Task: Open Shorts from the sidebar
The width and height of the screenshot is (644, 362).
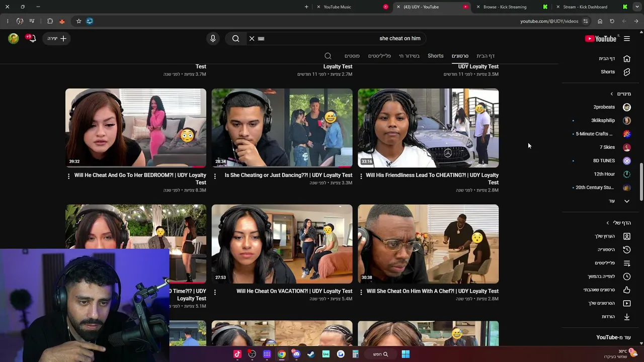Action: pos(615,72)
